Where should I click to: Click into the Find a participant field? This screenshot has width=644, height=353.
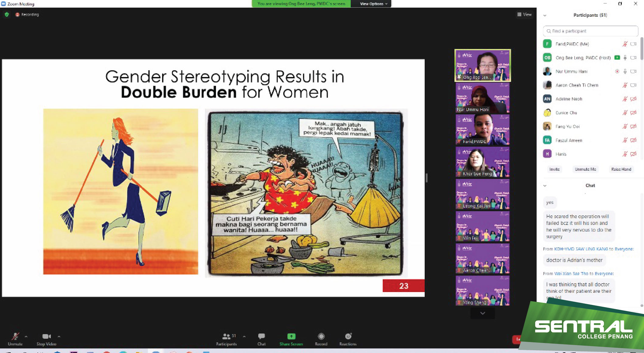point(590,31)
